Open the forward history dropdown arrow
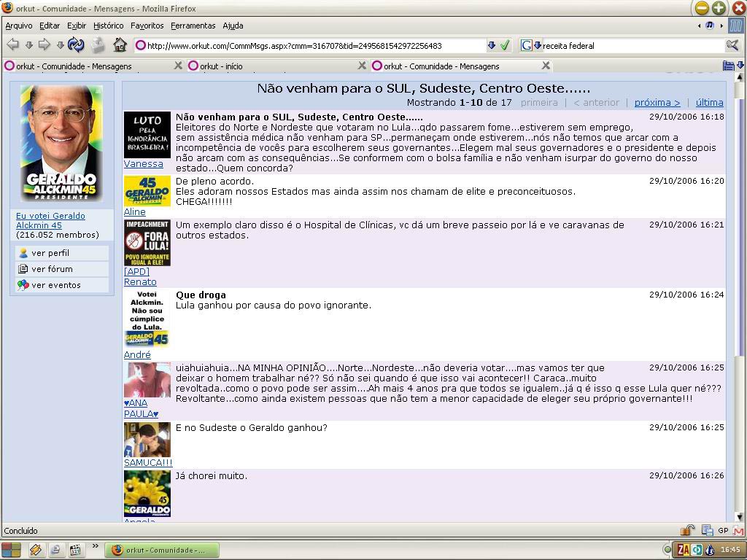The height and width of the screenshot is (560, 747). pyautogui.click(x=60, y=45)
